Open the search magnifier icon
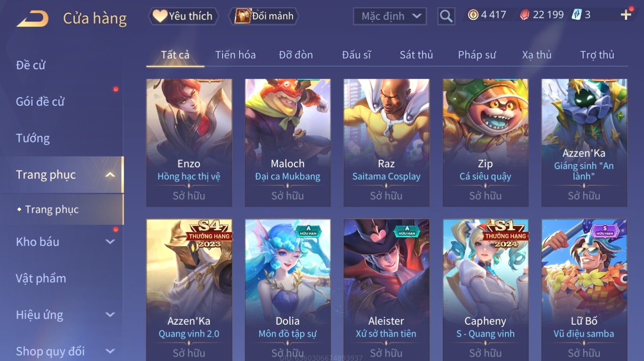The width and height of the screenshot is (644, 361). pos(446,16)
